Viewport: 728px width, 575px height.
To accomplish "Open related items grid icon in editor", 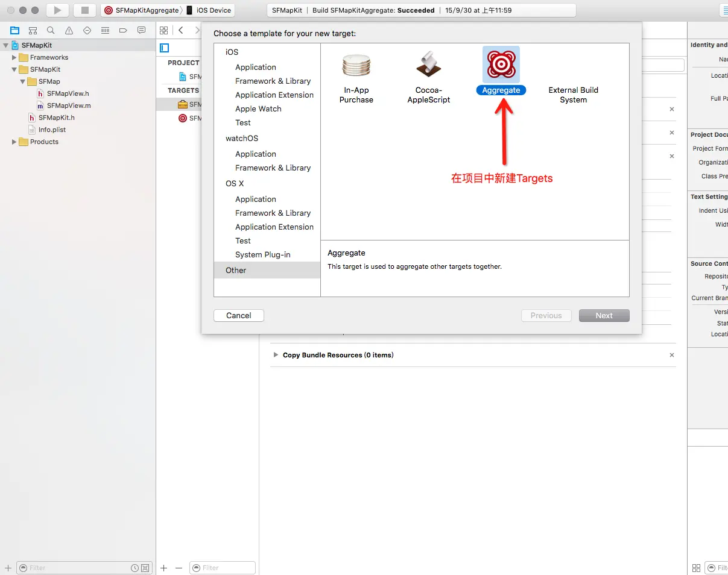I will coord(163,30).
